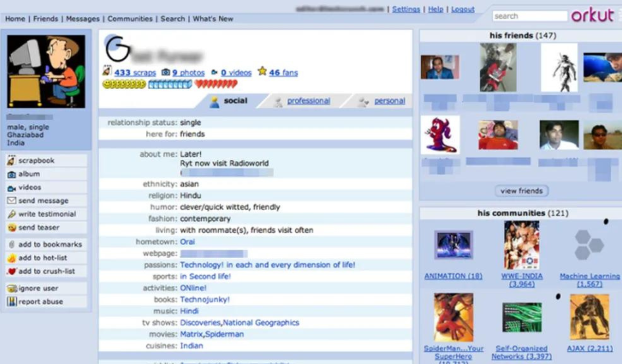Click the send teaser smiley icon
The height and width of the screenshot is (364, 622).
click(x=11, y=228)
